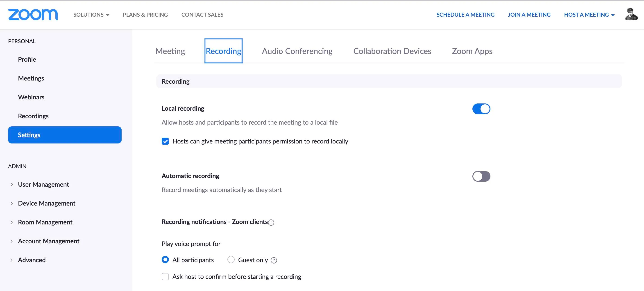
Task: Select the All participants radio button
Action: [165, 260]
